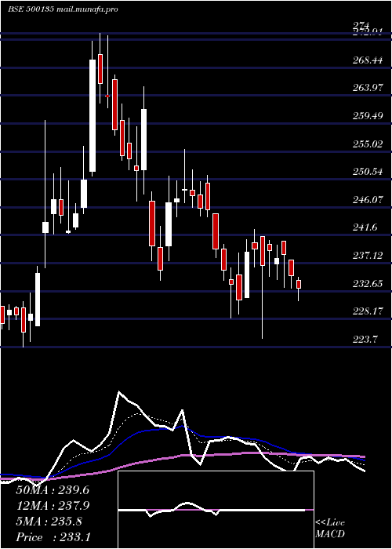Select the 255.02 price level label
392x549 pixels.
pyautogui.click(x=367, y=144)
